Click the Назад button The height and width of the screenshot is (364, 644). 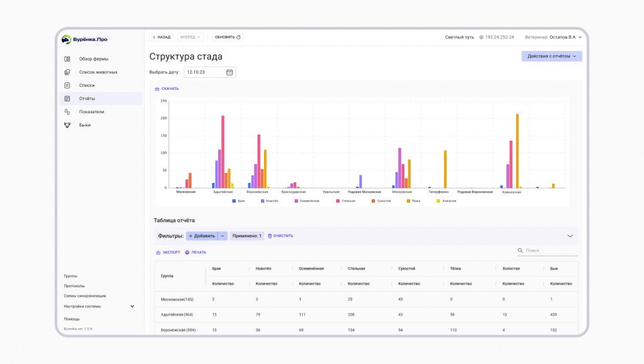(x=162, y=37)
